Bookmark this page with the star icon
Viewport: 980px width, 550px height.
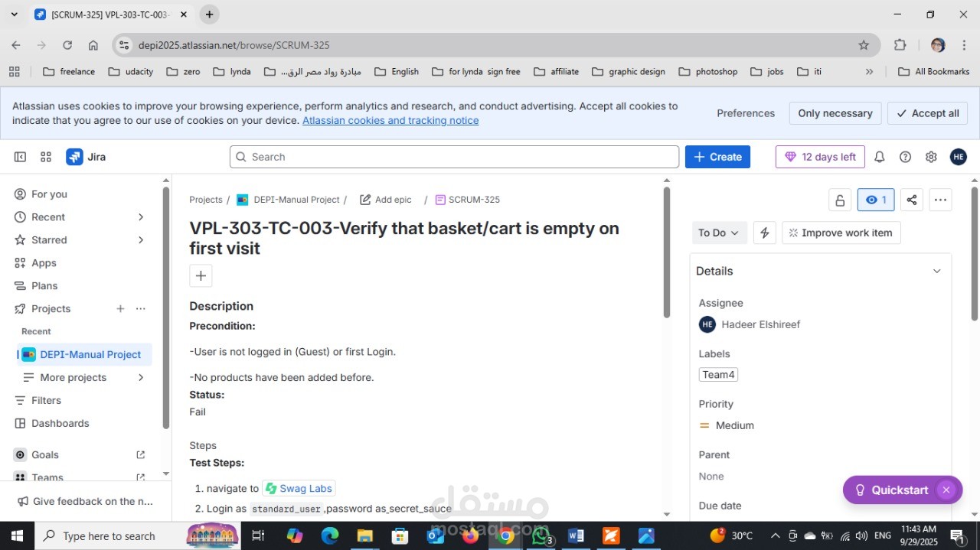864,45
